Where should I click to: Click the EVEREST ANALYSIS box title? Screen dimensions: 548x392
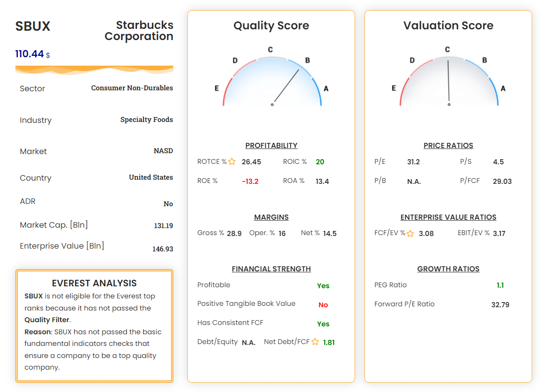94,283
